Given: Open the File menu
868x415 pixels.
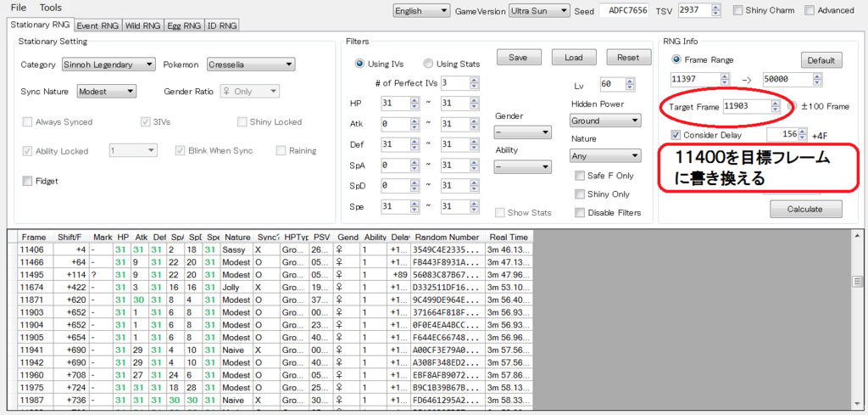Looking at the screenshot, I should (19, 8).
